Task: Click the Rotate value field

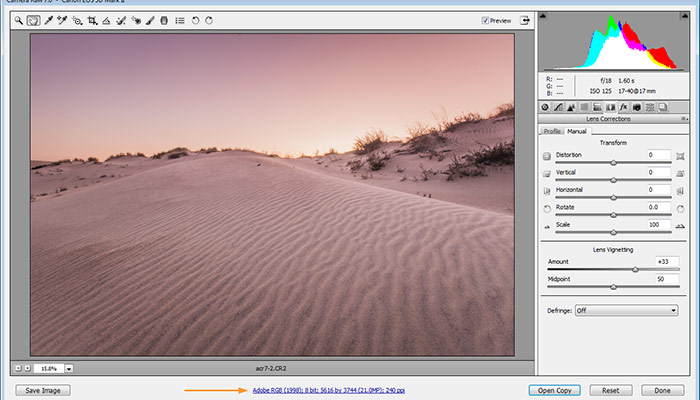Action: click(659, 207)
